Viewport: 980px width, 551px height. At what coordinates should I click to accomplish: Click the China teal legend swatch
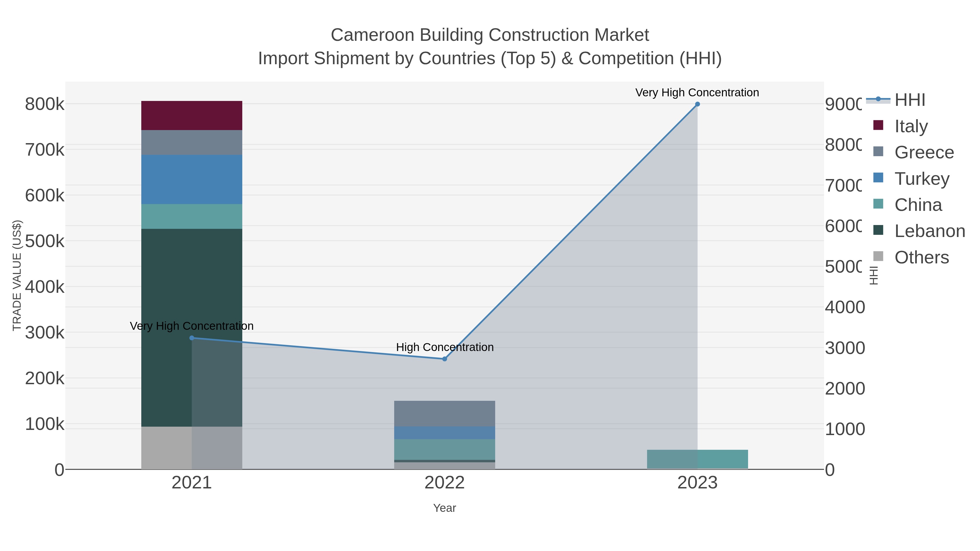pos(878,204)
